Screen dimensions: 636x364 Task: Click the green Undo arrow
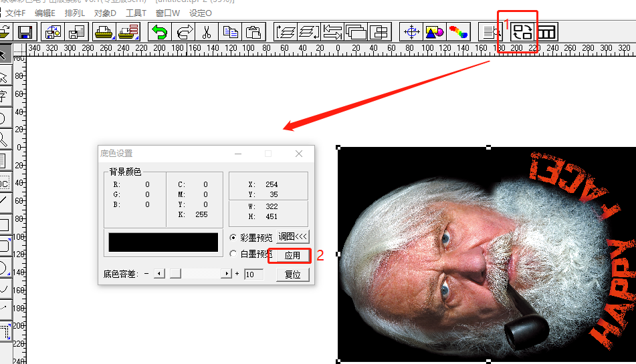159,32
